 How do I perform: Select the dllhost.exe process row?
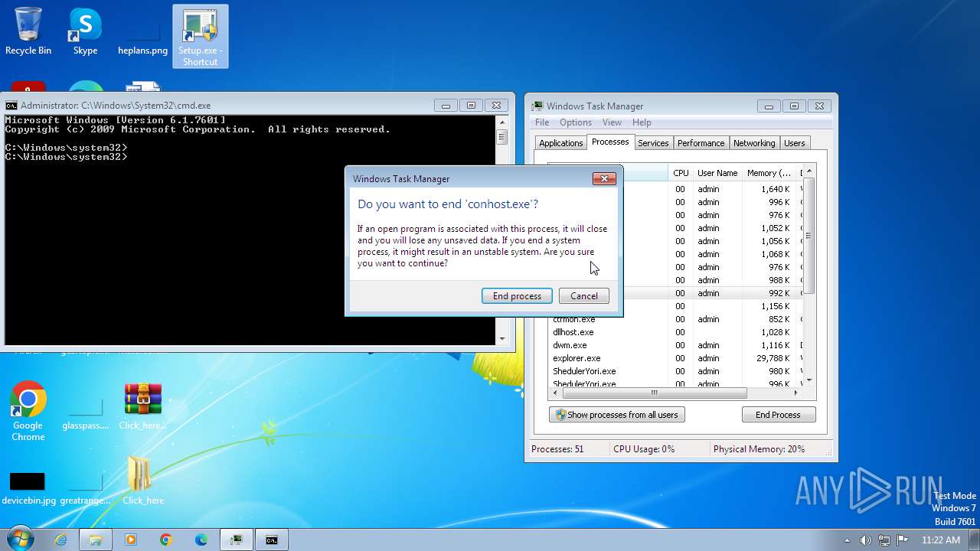pyautogui.click(x=675, y=332)
